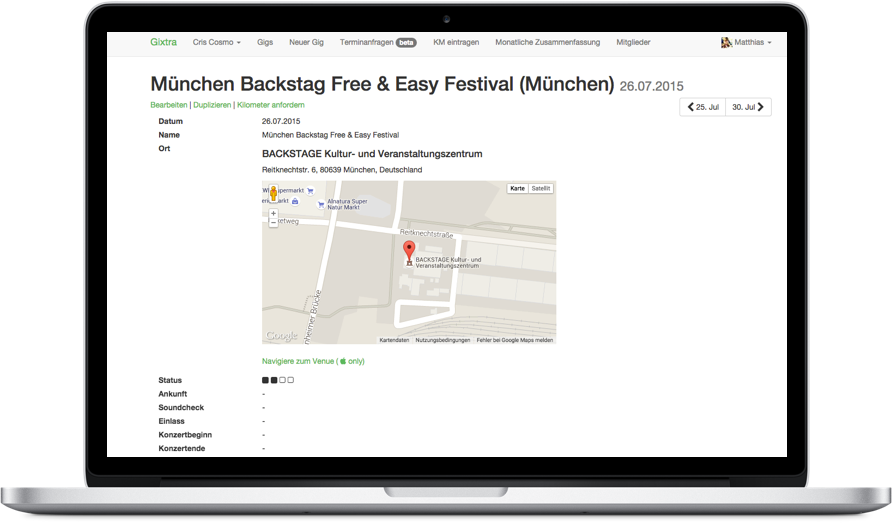Click the Backstage venue icon below the pin

click(408, 263)
